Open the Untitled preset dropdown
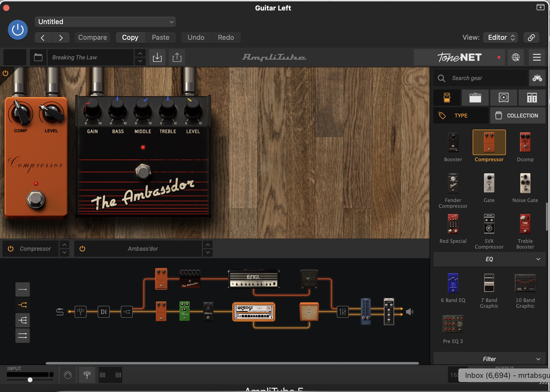 [105, 22]
